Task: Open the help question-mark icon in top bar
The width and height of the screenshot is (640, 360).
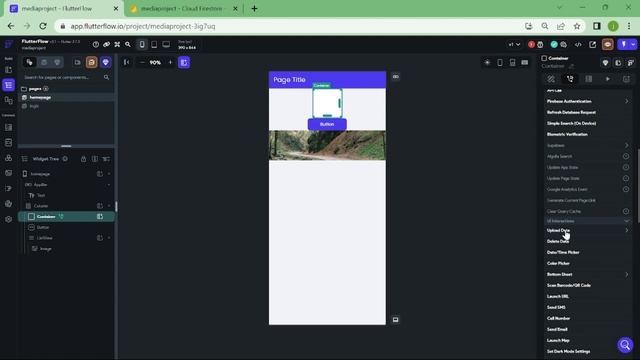Action: pos(96,44)
